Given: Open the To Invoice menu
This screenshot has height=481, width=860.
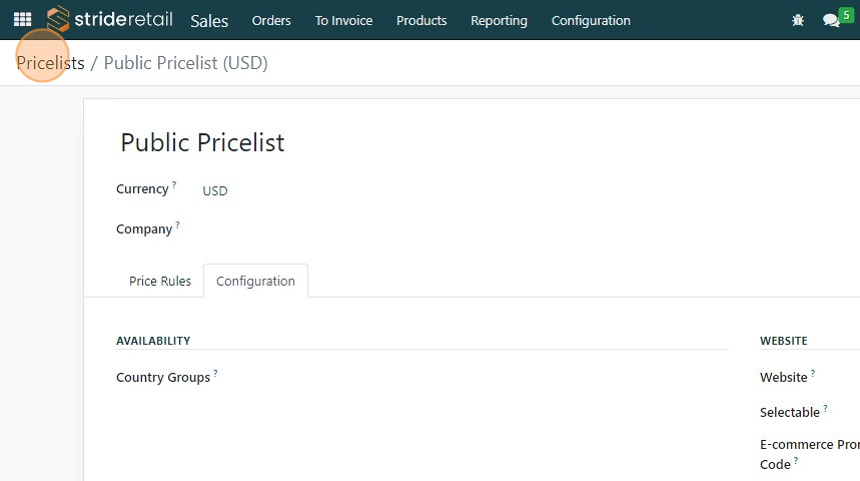Looking at the screenshot, I should 343,20.
